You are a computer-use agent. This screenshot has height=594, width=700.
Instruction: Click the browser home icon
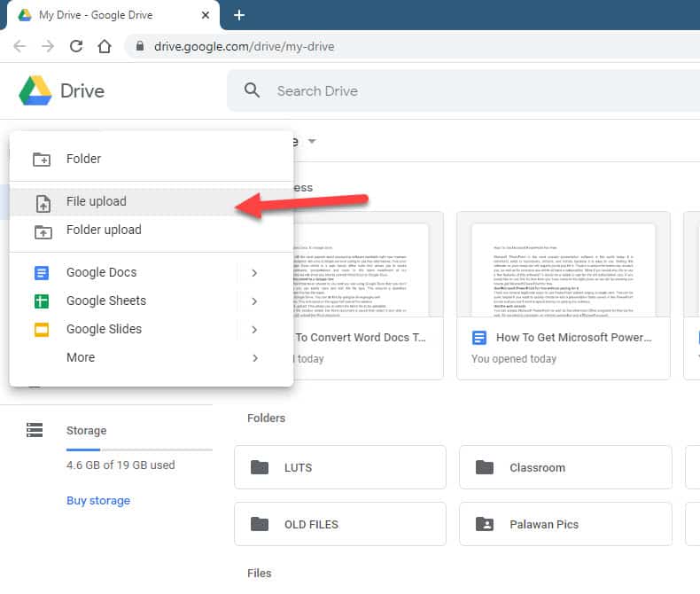click(105, 46)
